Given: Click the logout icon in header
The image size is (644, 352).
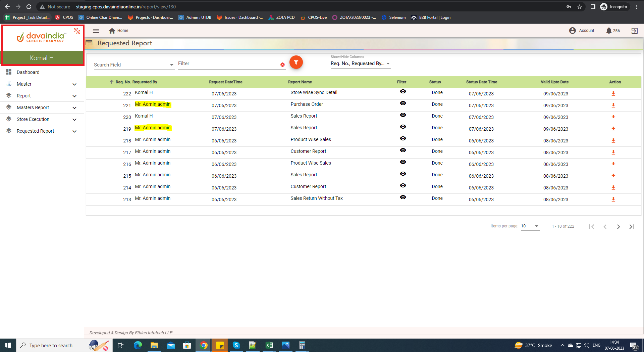Looking at the screenshot, I should (634, 31).
